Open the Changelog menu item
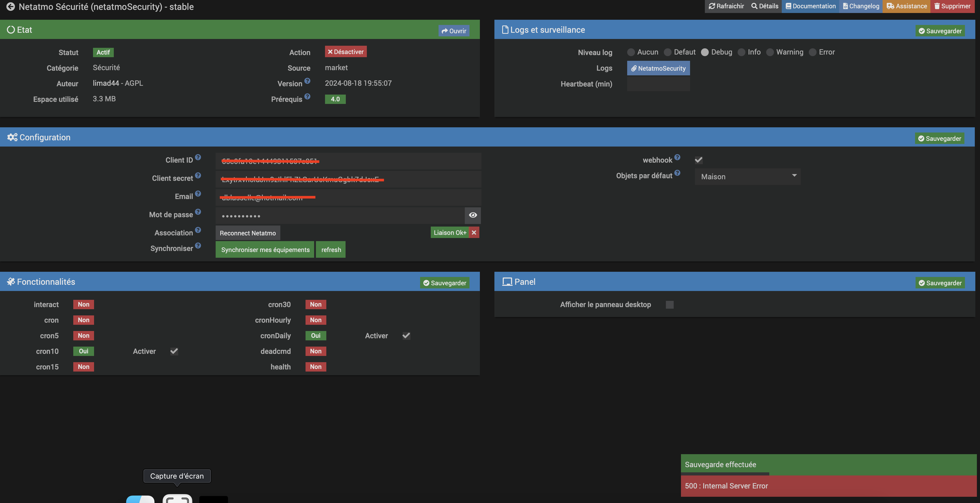 click(861, 6)
